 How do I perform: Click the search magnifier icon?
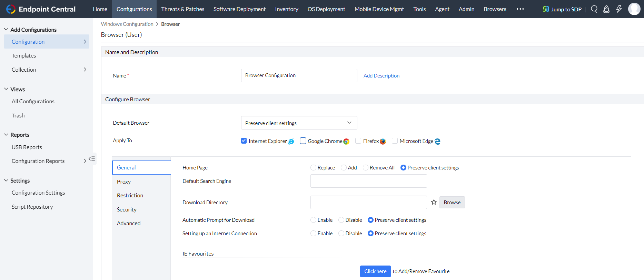594,9
